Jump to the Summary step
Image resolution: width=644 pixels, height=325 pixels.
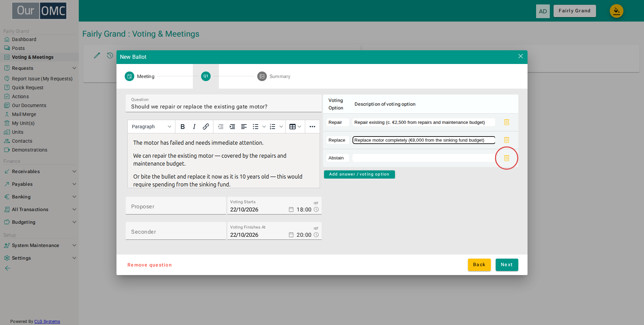pyautogui.click(x=274, y=76)
